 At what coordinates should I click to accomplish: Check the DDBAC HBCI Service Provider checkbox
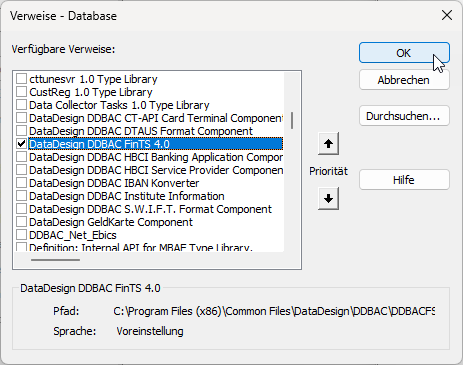tap(22, 170)
